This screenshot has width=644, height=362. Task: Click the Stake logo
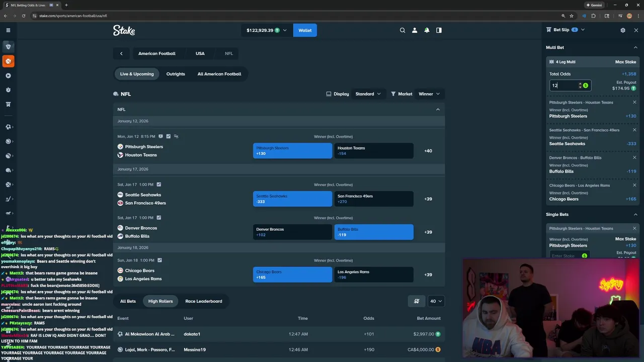(x=124, y=30)
